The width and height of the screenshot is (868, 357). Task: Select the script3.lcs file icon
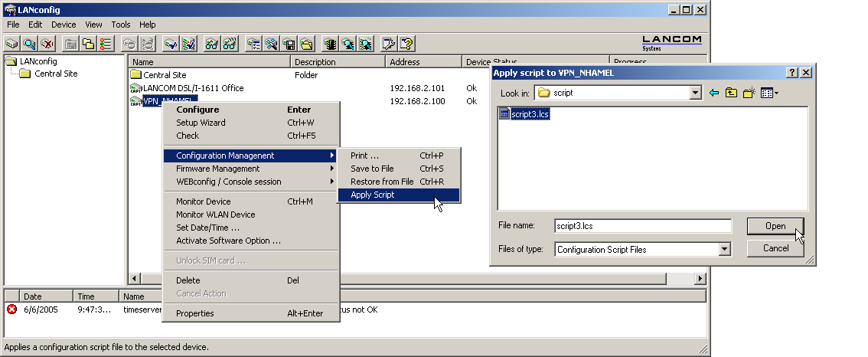click(504, 114)
